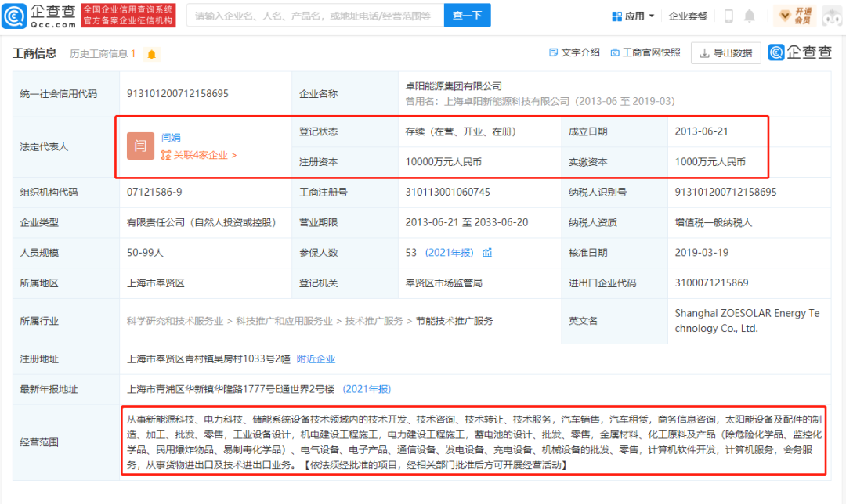This screenshot has height=504, width=846.
Task: Select the latest report address 上海市青浦区 text
Action: pyautogui.click(x=230, y=389)
